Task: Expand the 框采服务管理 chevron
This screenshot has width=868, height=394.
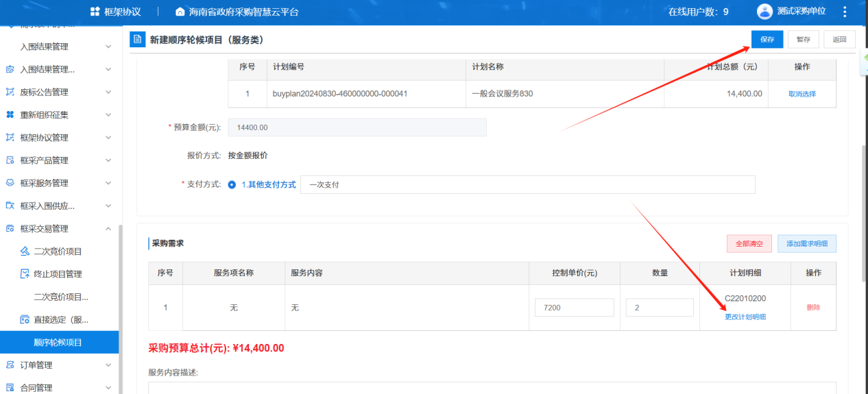Action: [108, 183]
